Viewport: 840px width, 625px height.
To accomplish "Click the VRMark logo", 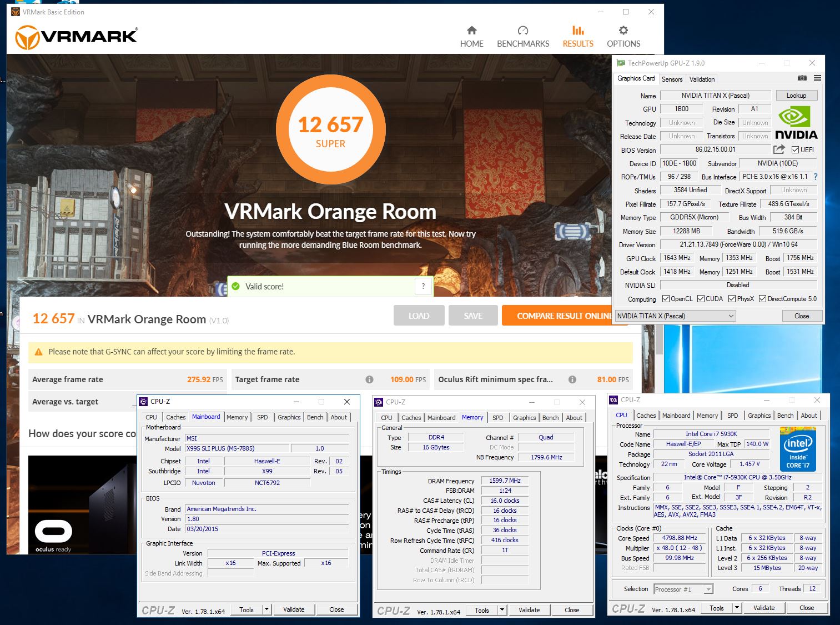I will (76, 37).
